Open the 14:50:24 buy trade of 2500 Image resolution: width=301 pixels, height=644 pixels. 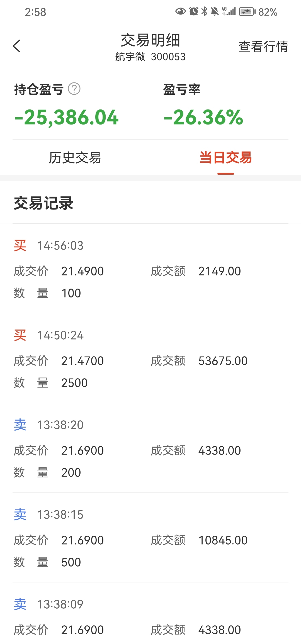point(151,358)
